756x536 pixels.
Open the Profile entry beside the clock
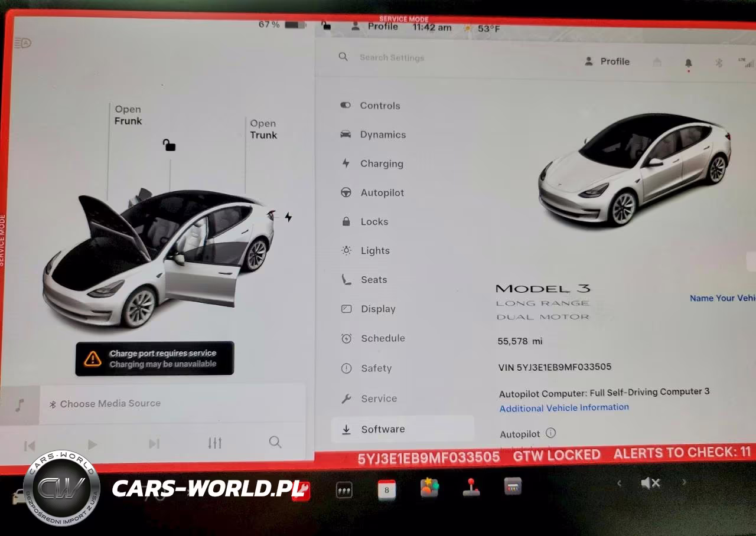pyautogui.click(x=375, y=27)
